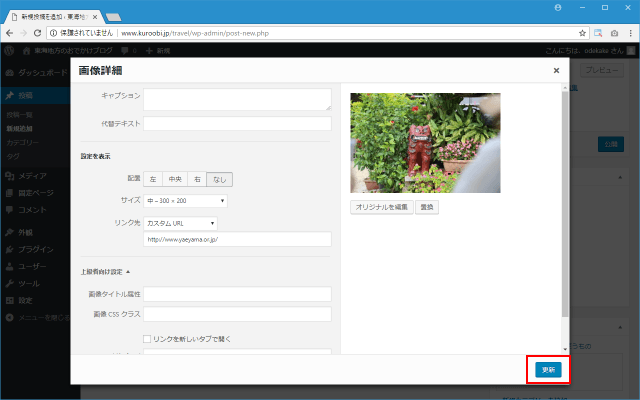This screenshot has height=400, width=640.
Task: Click scrollbar up arrow in dialog
Action: point(565,87)
